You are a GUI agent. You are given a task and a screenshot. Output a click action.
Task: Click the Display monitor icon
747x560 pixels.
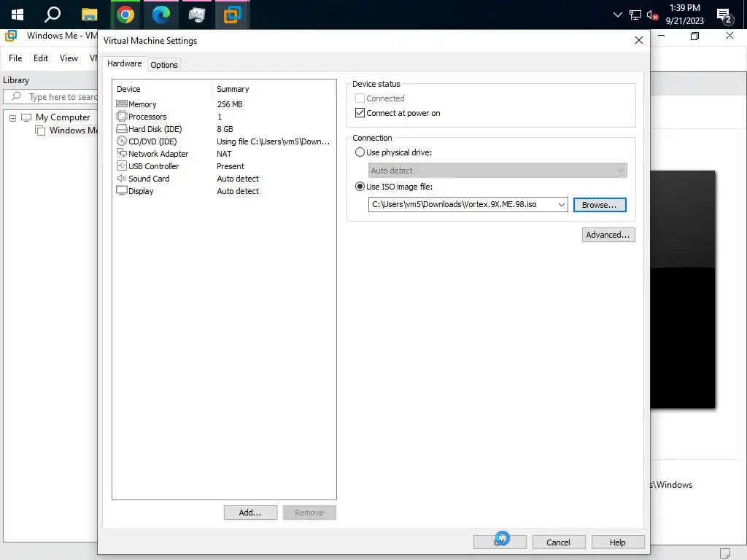(x=122, y=190)
